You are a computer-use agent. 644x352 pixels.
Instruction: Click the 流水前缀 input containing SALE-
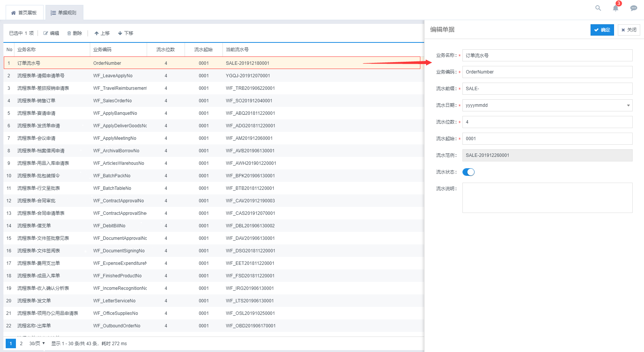coord(547,89)
